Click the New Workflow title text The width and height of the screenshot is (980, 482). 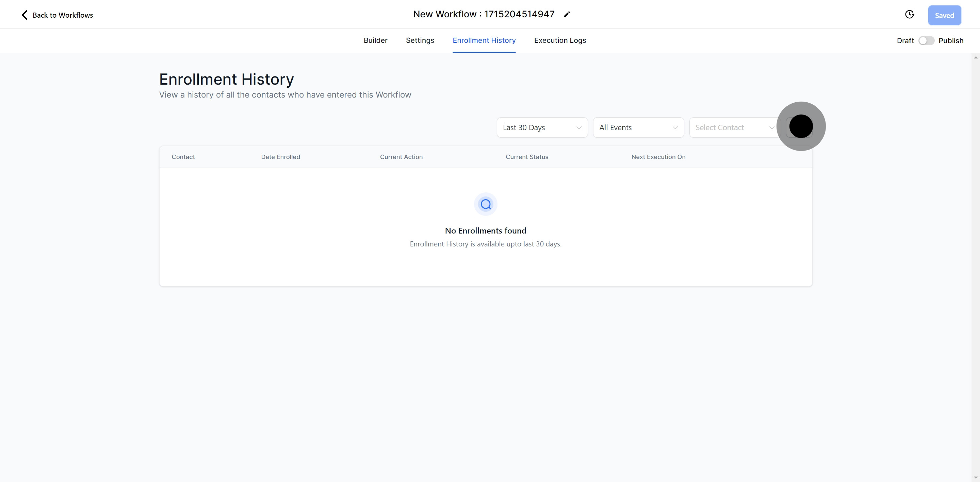[484, 14]
